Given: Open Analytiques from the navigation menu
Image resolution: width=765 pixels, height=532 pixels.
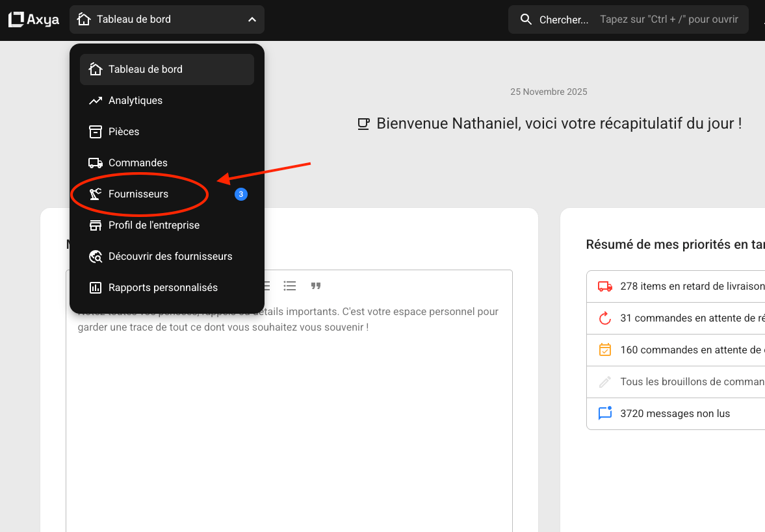Looking at the screenshot, I should pyautogui.click(x=135, y=101).
